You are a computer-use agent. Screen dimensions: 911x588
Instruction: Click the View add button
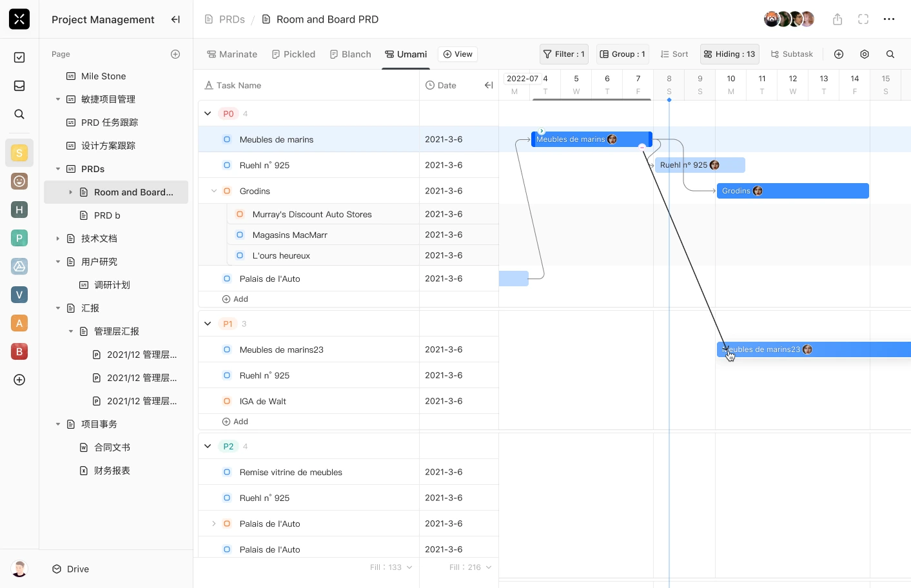point(458,54)
